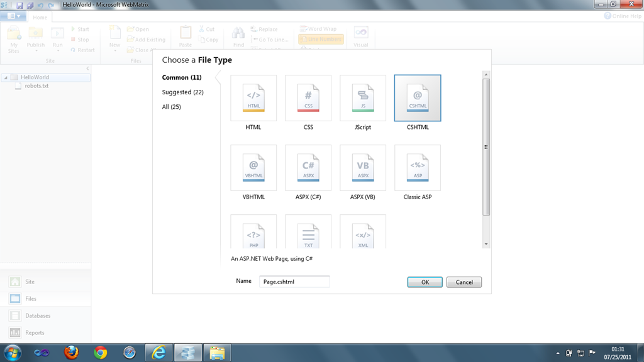Toggle the Line Numbers button
Viewport: 644px width, 362px height.
pyautogui.click(x=321, y=39)
